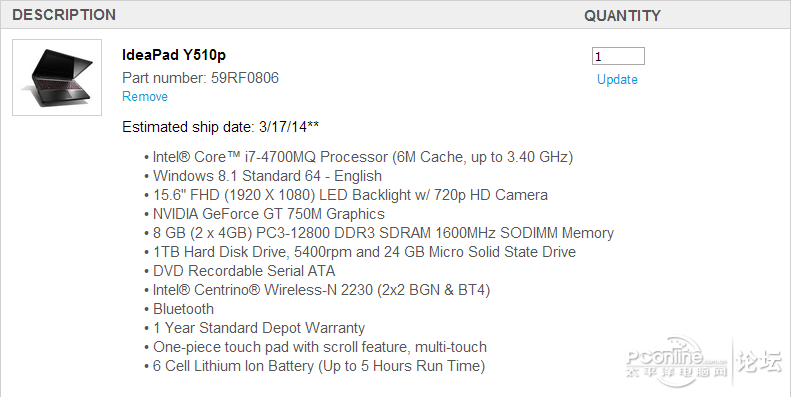Click the estimated ship date line

(x=220, y=127)
